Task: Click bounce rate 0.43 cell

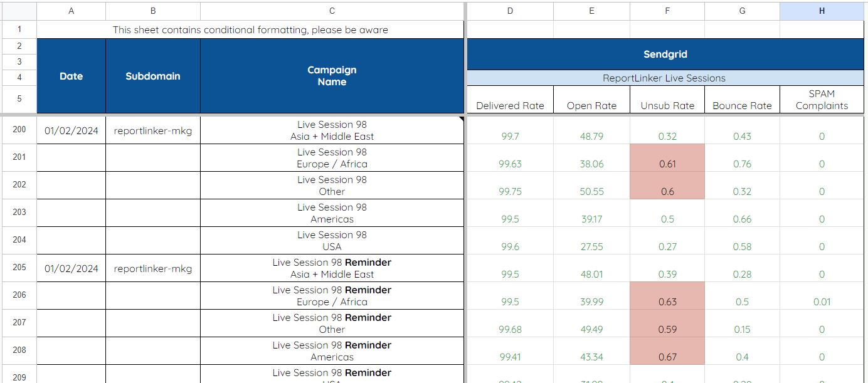Action: [x=742, y=130]
